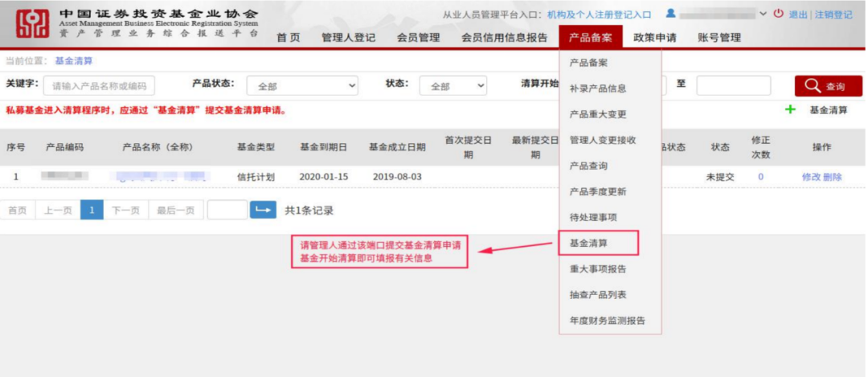The image size is (868, 377).
Task: Click the red power icon
Action: pyautogui.click(x=778, y=14)
